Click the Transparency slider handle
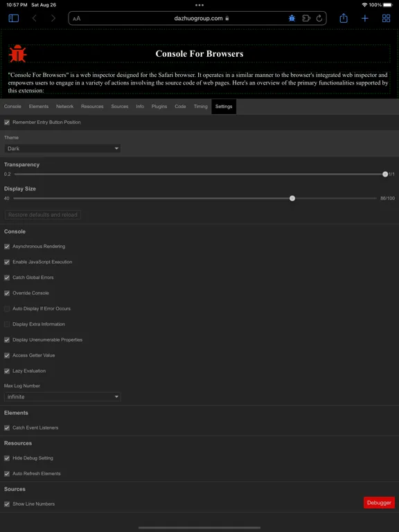 point(385,174)
